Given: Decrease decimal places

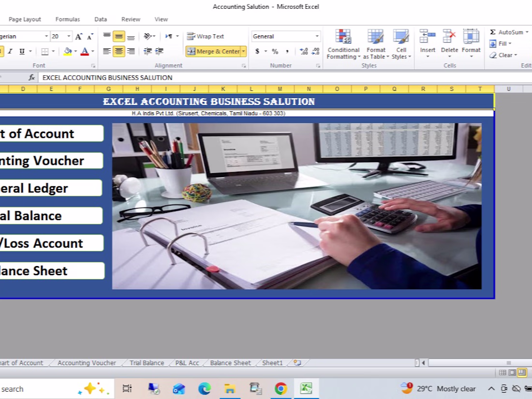Looking at the screenshot, I should (315, 51).
